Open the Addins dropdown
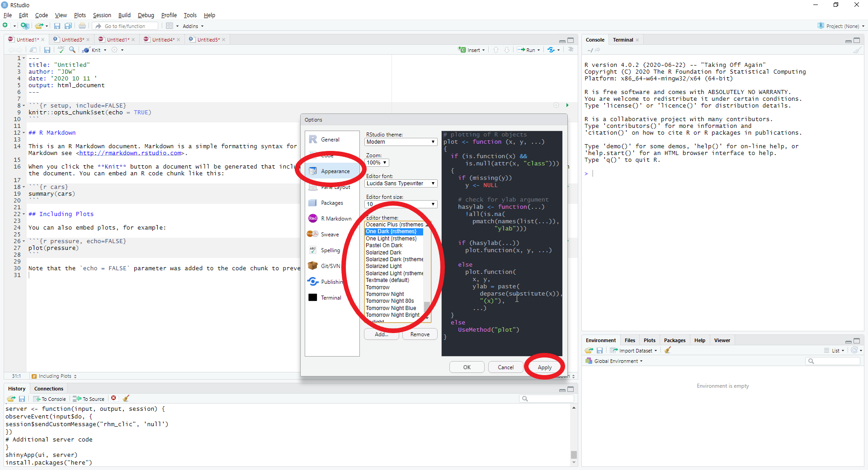The height and width of the screenshot is (470, 868). [x=193, y=26]
